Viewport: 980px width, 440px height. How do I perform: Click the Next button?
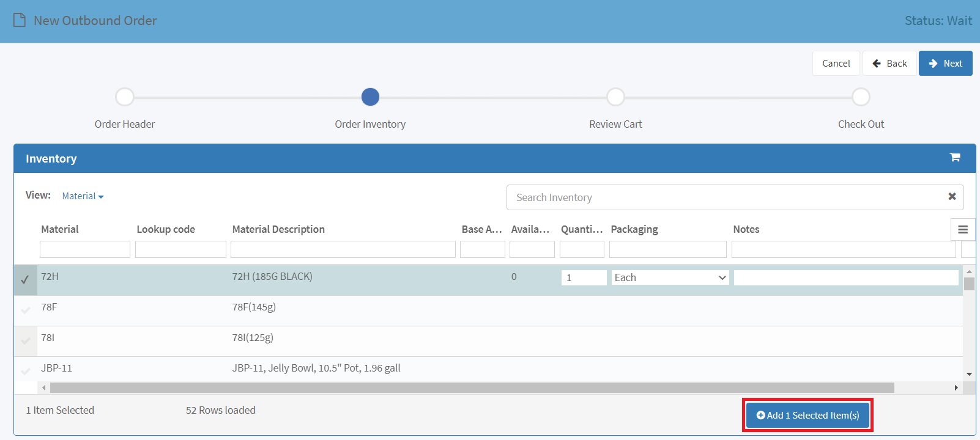[x=945, y=64]
